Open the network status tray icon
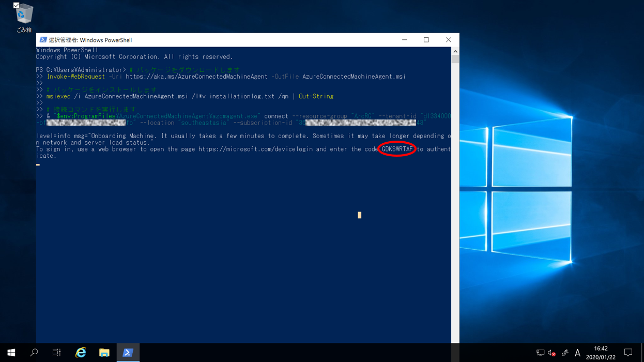The width and height of the screenshot is (644, 362). (x=540, y=353)
